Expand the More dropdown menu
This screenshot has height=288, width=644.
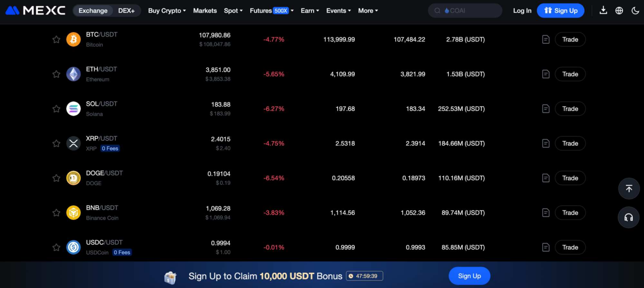[x=368, y=10]
